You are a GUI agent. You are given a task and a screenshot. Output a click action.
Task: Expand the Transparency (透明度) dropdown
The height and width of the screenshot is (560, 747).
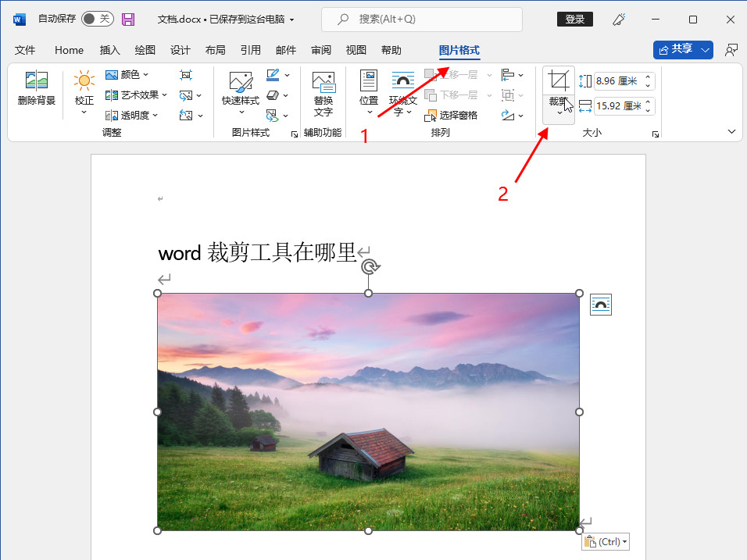(x=132, y=116)
